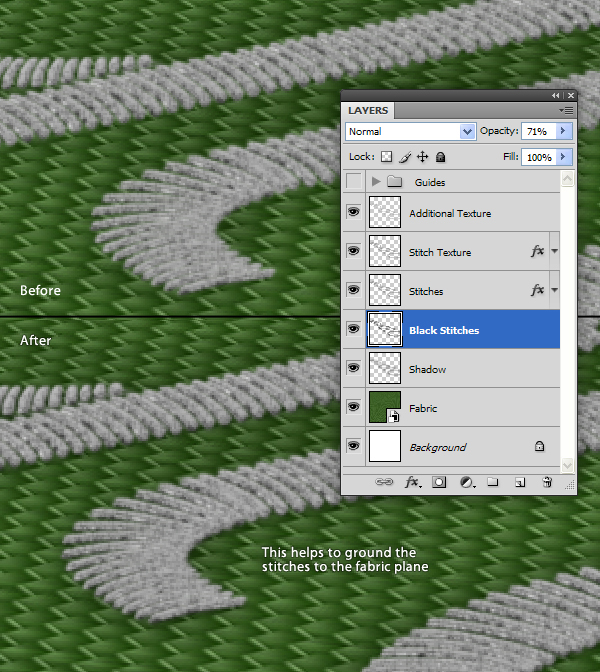
Task: Click the Stitches layer thumbnail
Action: 385,290
